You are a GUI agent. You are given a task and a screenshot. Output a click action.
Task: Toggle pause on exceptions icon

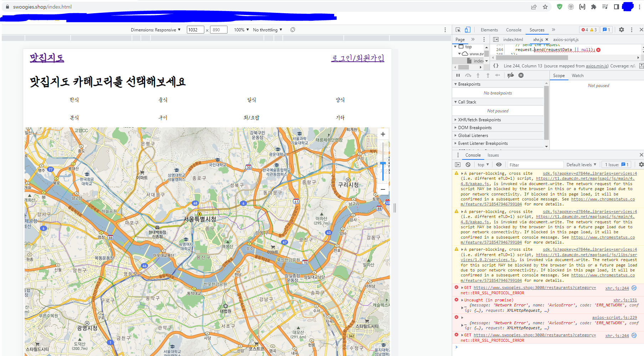pos(521,75)
